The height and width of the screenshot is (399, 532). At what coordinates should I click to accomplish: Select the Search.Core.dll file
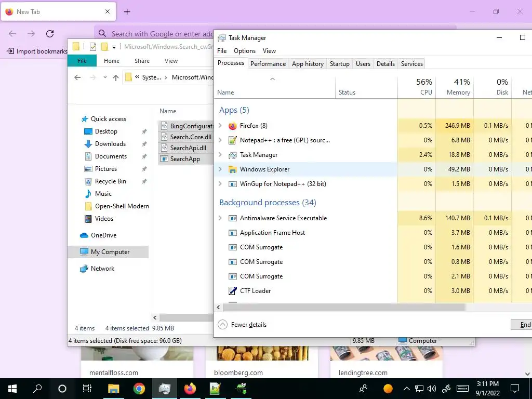185,137
